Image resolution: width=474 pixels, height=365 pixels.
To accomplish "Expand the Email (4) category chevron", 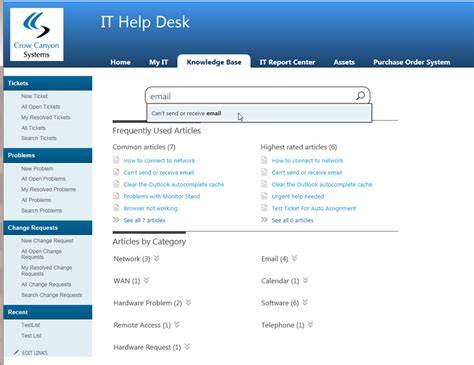I will click(294, 258).
